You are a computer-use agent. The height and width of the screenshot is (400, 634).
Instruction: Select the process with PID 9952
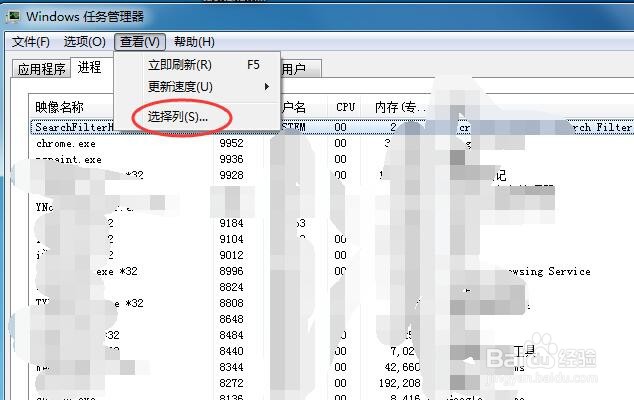click(231, 144)
